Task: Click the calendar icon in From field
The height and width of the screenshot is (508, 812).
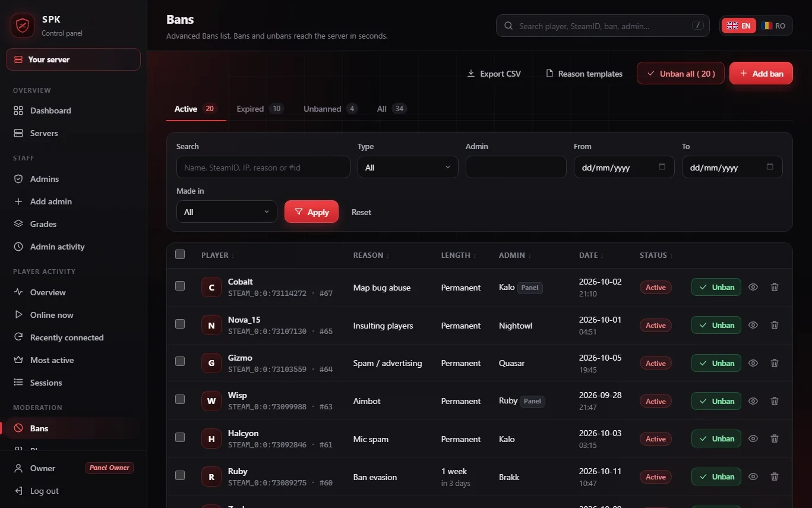Action: coord(662,167)
